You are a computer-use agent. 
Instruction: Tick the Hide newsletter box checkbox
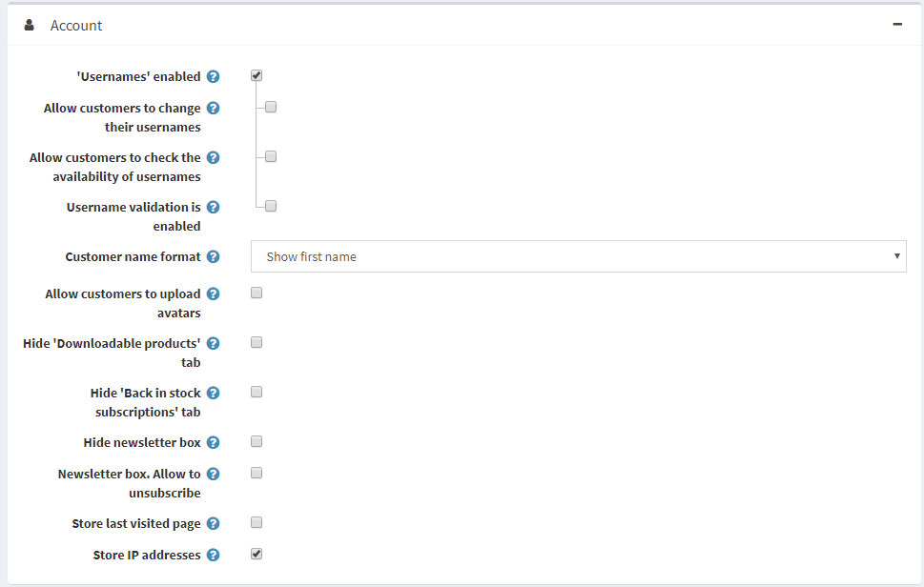[257, 441]
